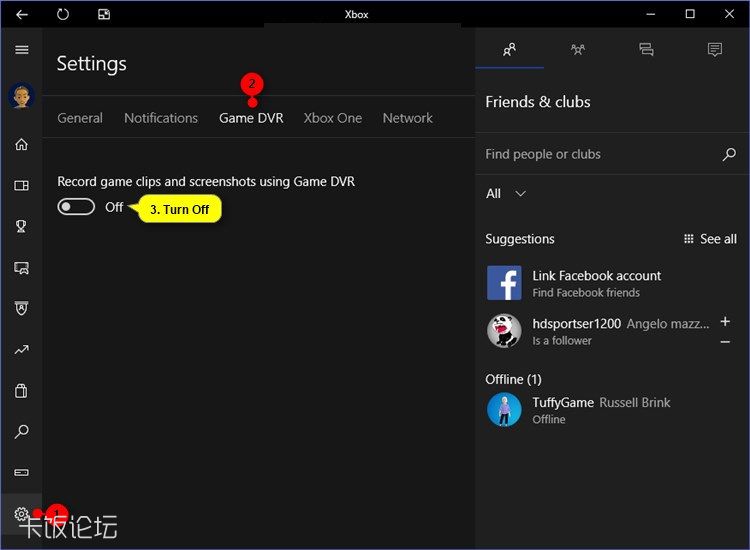This screenshot has width=750, height=550.
Task: Open TuffyGame offline friend entry
Action: 612,410
